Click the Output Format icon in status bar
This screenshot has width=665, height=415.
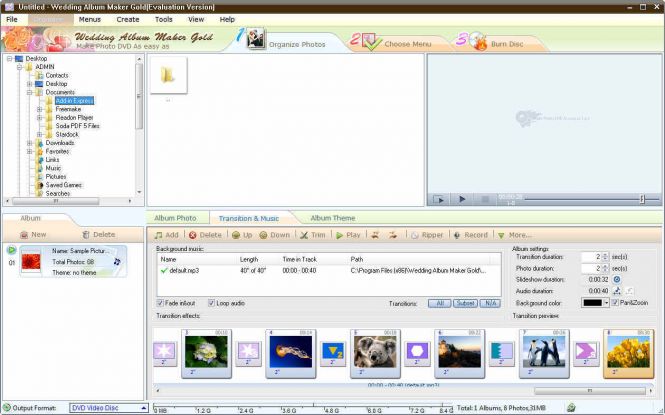[7, 408]
